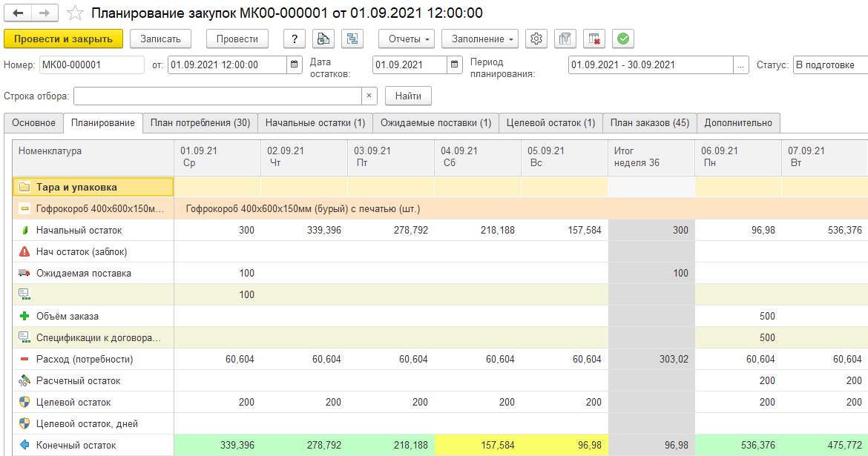
Task: Select the yellow Конечный остаток cell 157,584
Action: pos(478,445)
